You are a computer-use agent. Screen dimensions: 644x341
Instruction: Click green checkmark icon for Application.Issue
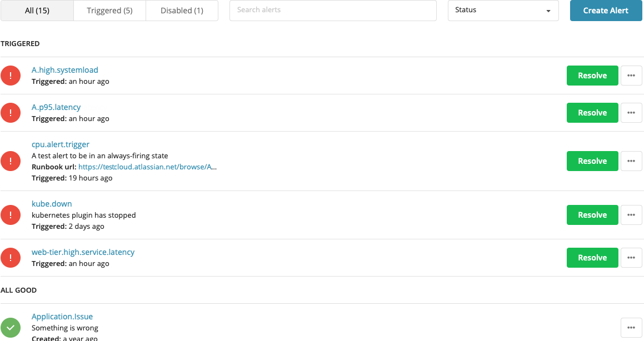[x=11, y=328]
